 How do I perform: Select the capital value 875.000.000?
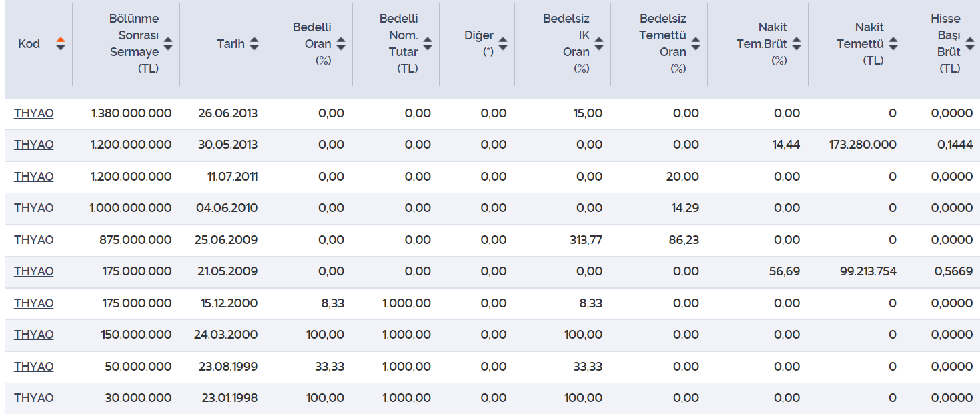[136, 240]
